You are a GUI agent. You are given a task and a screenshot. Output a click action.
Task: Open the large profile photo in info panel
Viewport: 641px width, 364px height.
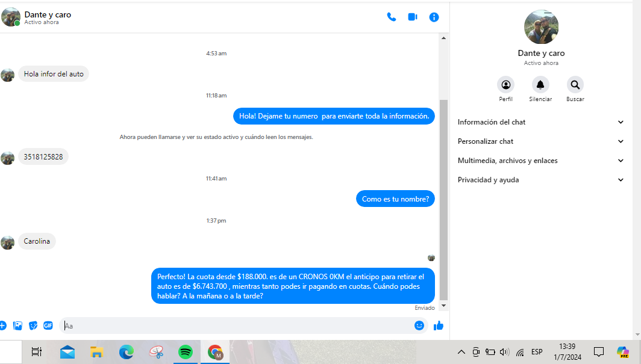pos(541,27)
